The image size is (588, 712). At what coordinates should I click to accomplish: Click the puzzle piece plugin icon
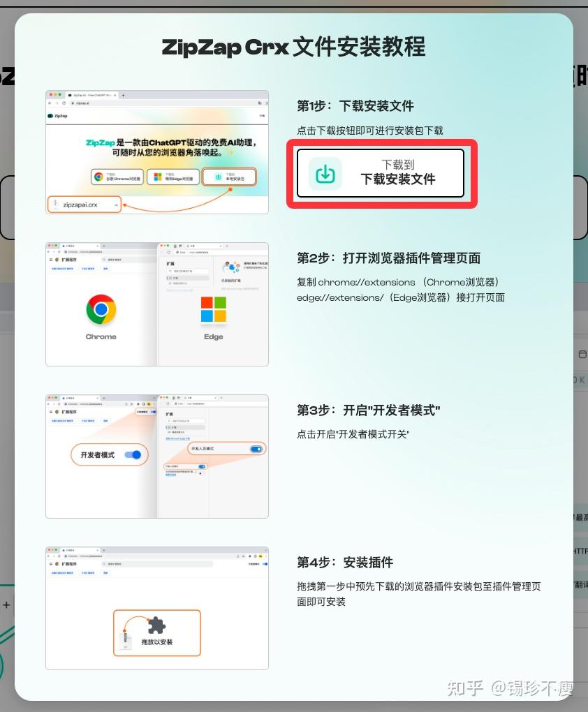click(x=156, y=625)
